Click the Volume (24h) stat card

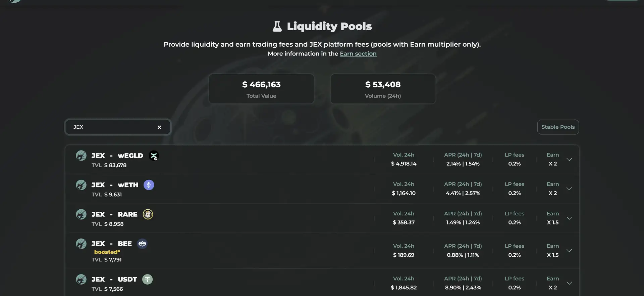(x=383, y=89)
